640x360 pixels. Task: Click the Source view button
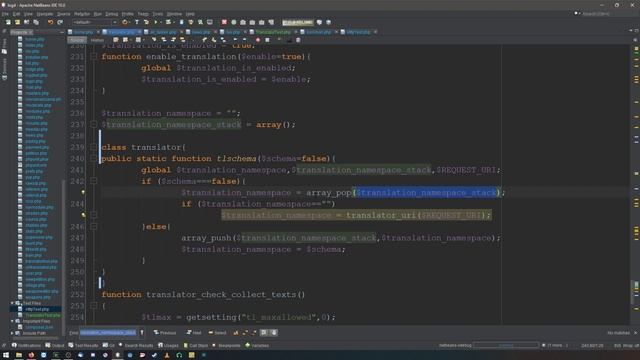coord(77,40)
